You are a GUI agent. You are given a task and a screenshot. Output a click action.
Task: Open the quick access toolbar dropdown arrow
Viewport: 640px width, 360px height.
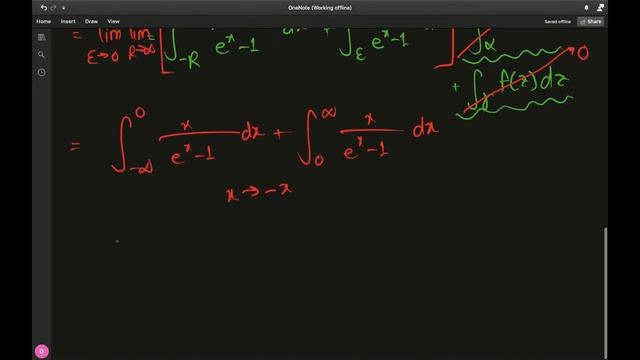point(64,8)
